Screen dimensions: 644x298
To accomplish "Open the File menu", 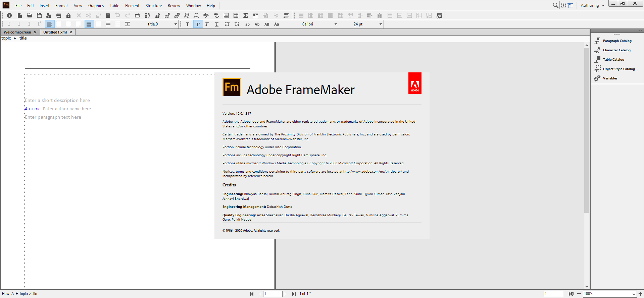I will [18, 6].
